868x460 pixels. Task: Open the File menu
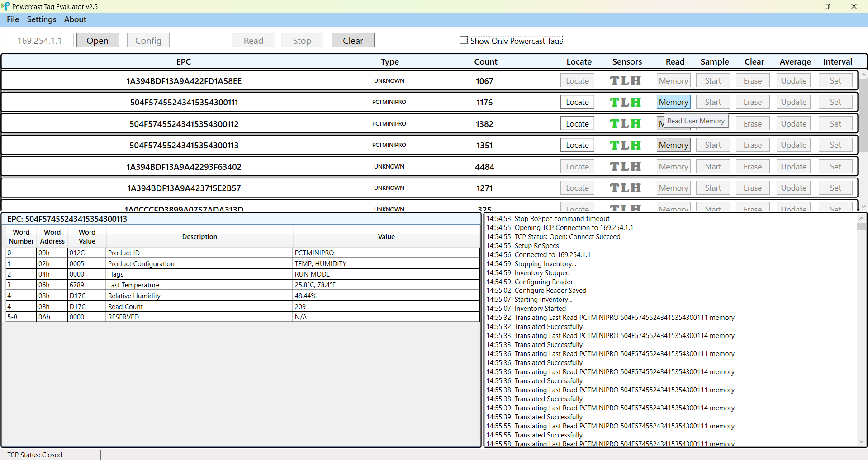tap(13, 19)
